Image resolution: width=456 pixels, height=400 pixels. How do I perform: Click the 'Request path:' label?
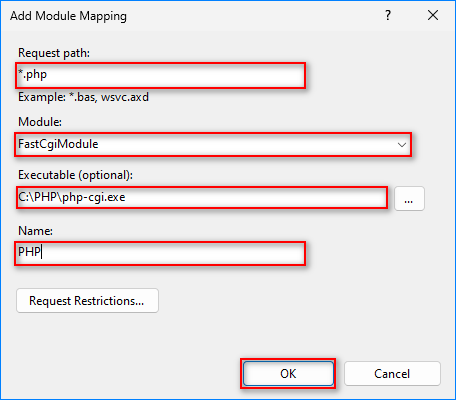pos(54,53)
